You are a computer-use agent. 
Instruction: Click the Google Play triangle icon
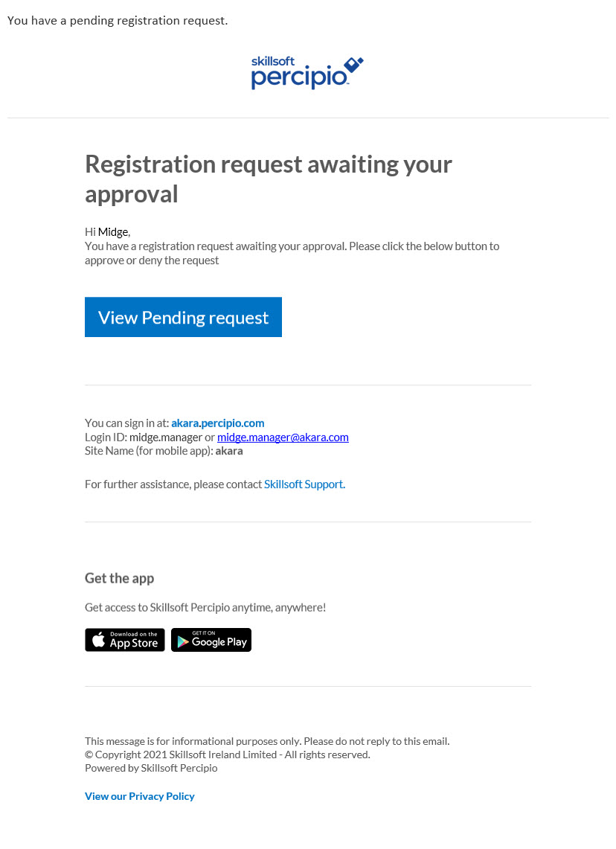pyautogui.click(x=182, y=641)
